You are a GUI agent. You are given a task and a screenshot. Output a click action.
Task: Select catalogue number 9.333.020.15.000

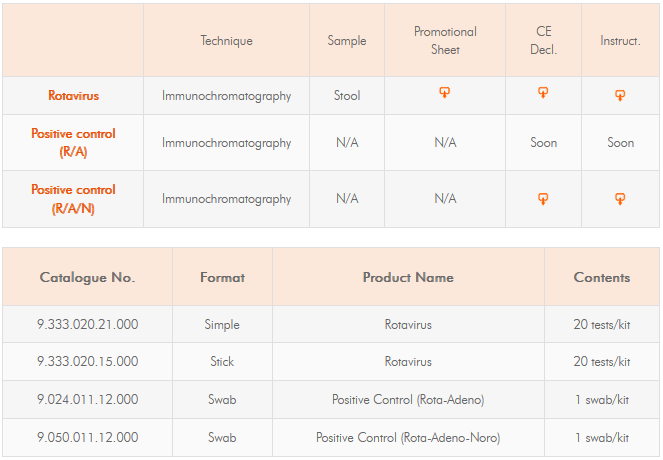point(87,361)
